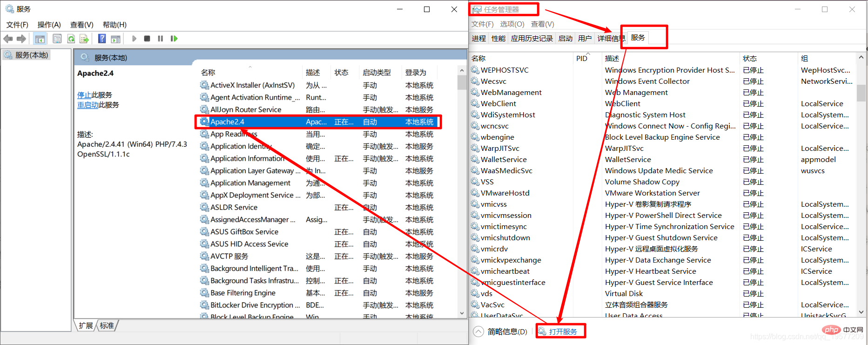The height and width of the screenshot is (345, 868).
Task: Click the gear icon next to ASUS GiftBox Service
Action: pyautogui.click(x=204, y=231)
